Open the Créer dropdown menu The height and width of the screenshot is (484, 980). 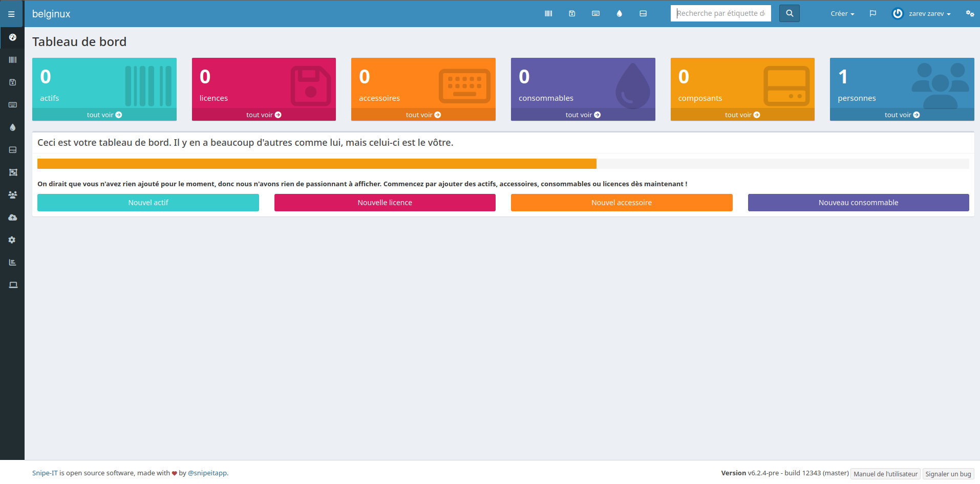[x=842, y=13]
